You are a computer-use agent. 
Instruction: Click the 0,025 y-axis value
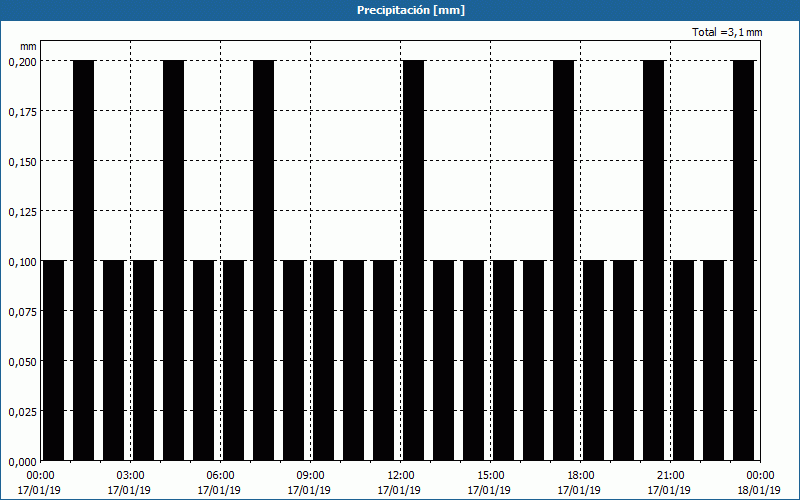point(22,412)
